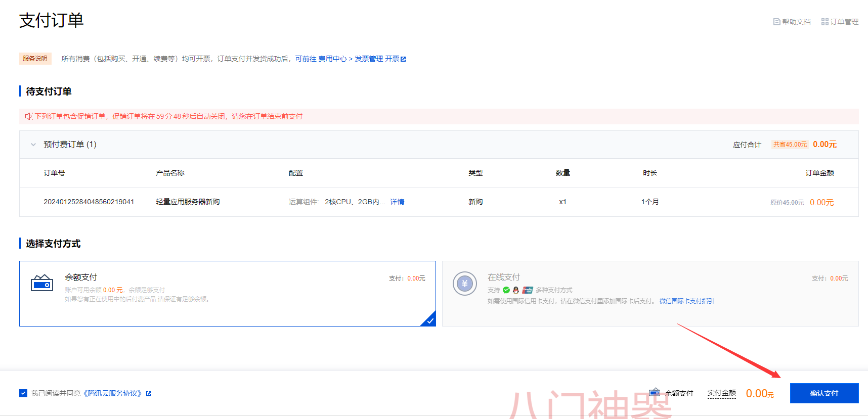Click the 时长 column header

650,173
